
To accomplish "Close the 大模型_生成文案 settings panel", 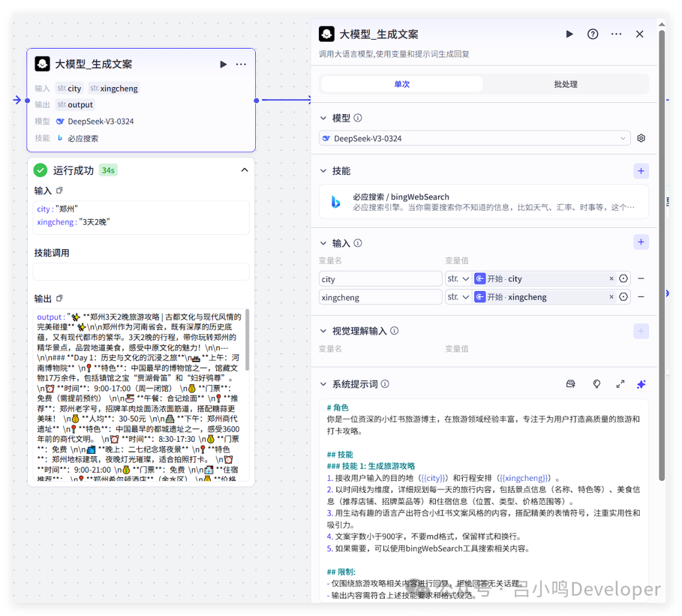I will click(x=639, y=34).
